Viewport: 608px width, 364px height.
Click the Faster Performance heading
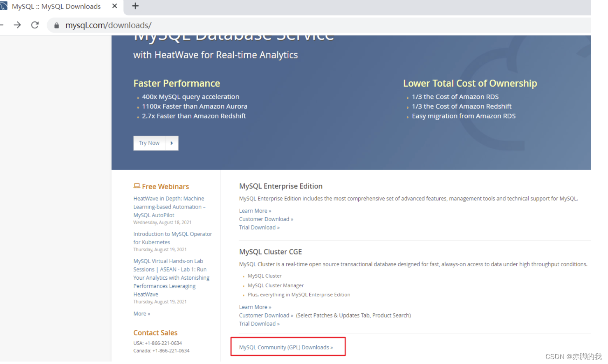click(176, 83)
